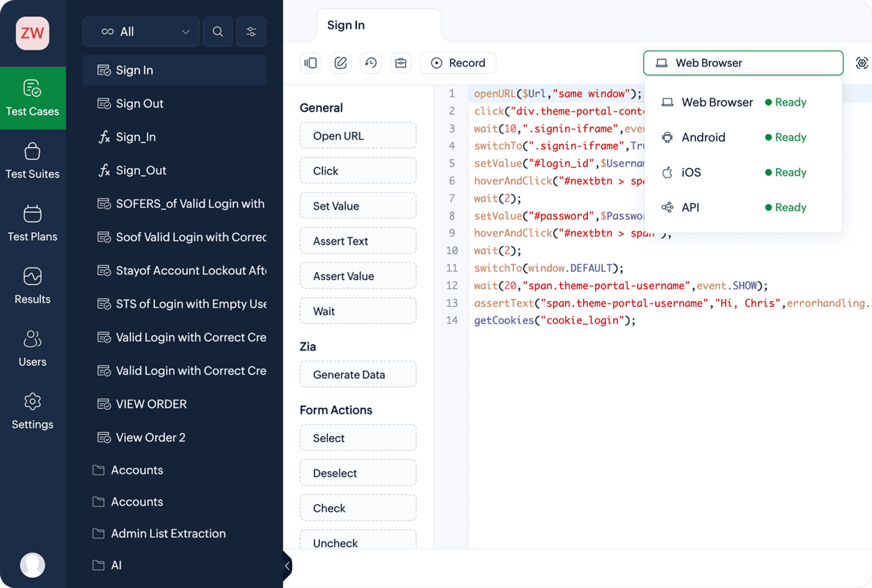The height and width of the screenshot is (588, 872).
Task: Click the ZW workspace logo
Action: click(33, 33)
